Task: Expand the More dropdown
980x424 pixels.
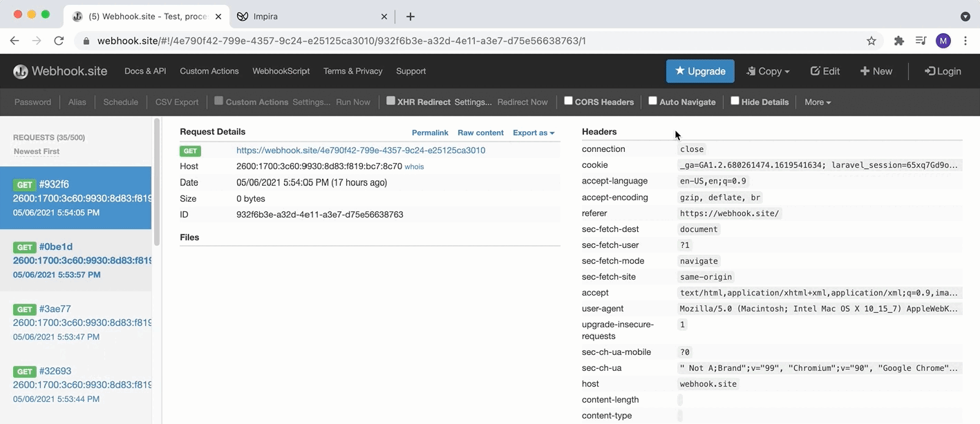Action: tap(818, 102)
